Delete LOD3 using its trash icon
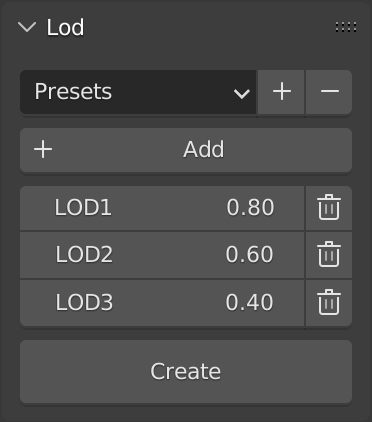372x422 pixels. pyautogui.click(x=329, y=303)
